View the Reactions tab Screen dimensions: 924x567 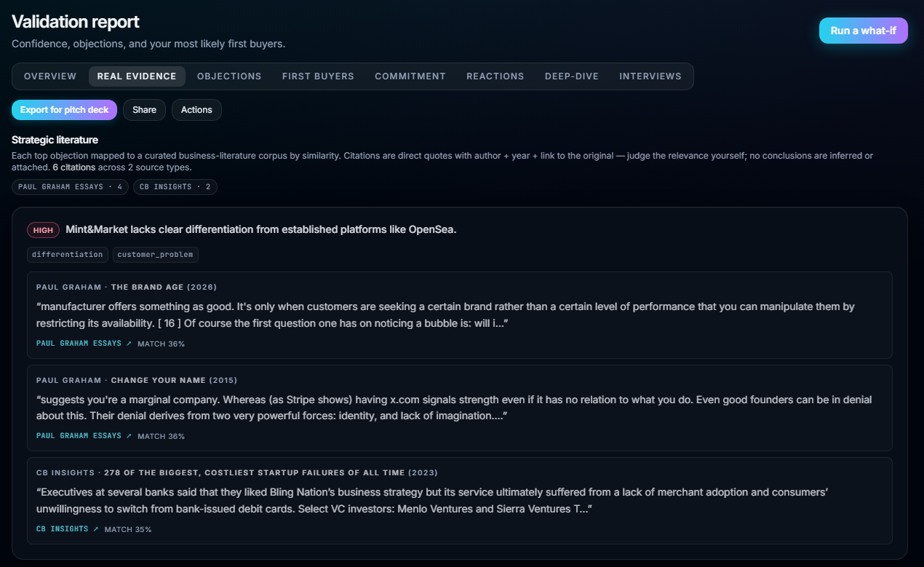click(x=495, y=76)
